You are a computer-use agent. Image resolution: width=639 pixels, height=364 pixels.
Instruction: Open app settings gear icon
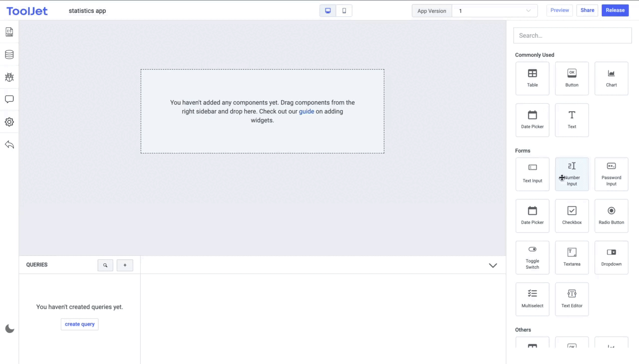click(x=9, y=122)
